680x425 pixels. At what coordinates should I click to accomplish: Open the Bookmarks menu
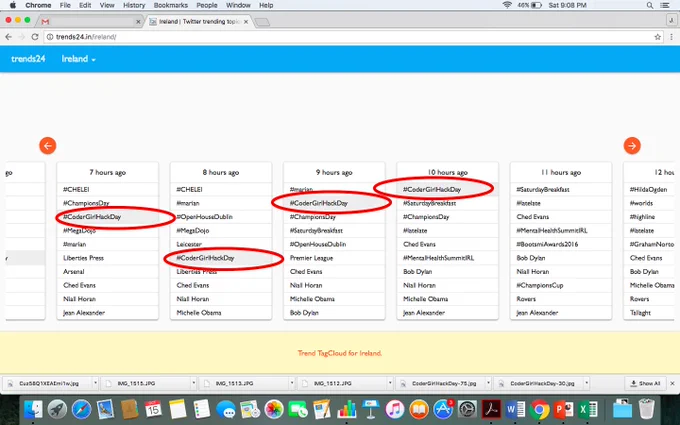tap(171, 5)
